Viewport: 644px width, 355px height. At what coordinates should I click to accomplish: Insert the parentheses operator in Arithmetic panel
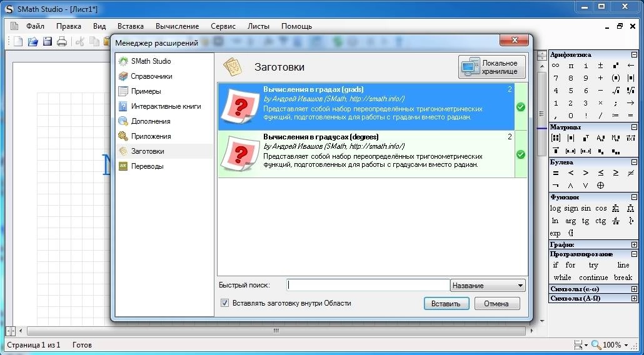click(x=616, y=78)
